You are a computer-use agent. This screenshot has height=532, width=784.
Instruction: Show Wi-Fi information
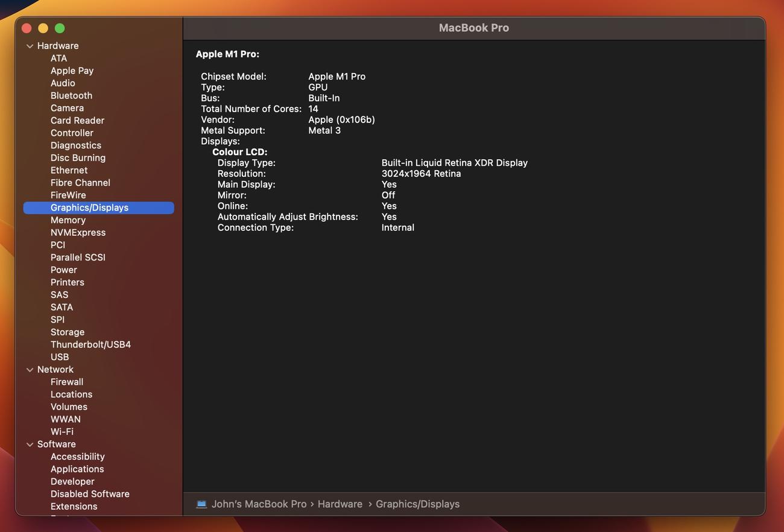pos(62,432)
